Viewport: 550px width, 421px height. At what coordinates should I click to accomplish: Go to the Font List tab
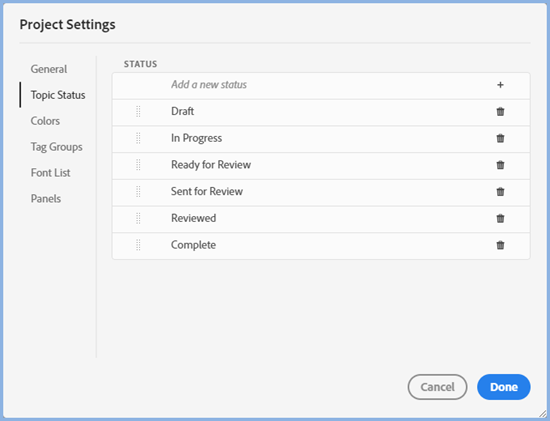pos(51,173)
